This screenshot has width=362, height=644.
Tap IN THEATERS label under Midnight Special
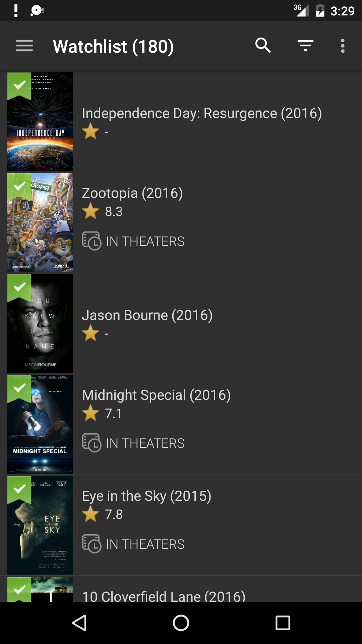(x=145, y=443)
